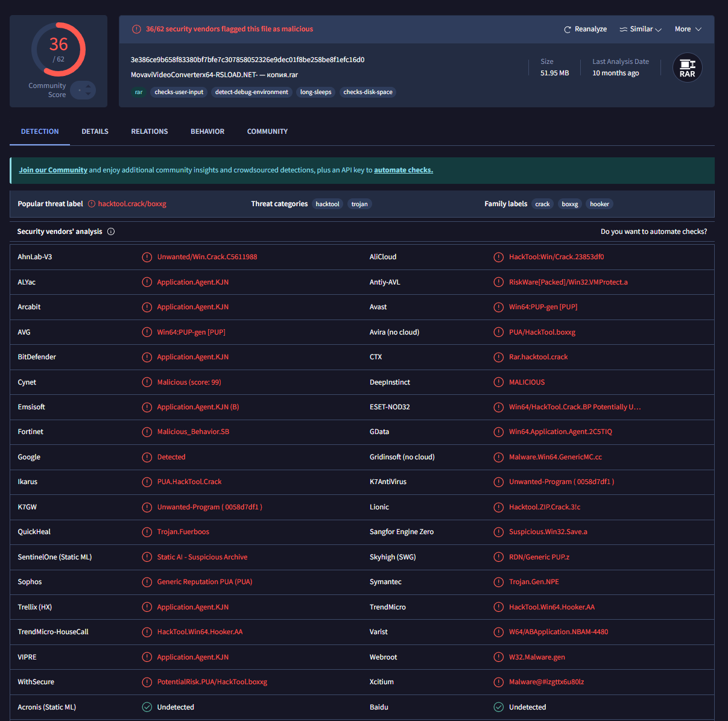Click the alert icon for Symantec Trojan.Gen.NPE
Viewport: 728px width, 721px height.
pyautogui.click(x=499, y=582)
